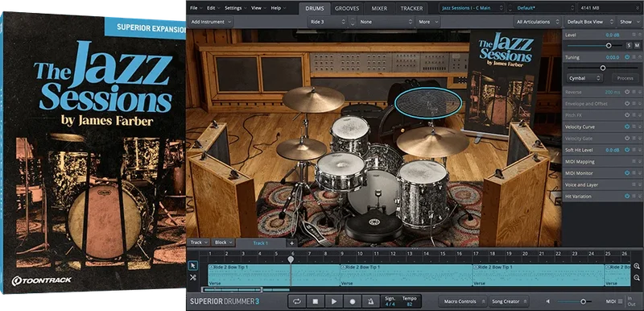The height and width of the screenshot is (311, 644).
Task: Open the Jazz Sessions I - C Main library dropdown
Action: coord(472,8)
